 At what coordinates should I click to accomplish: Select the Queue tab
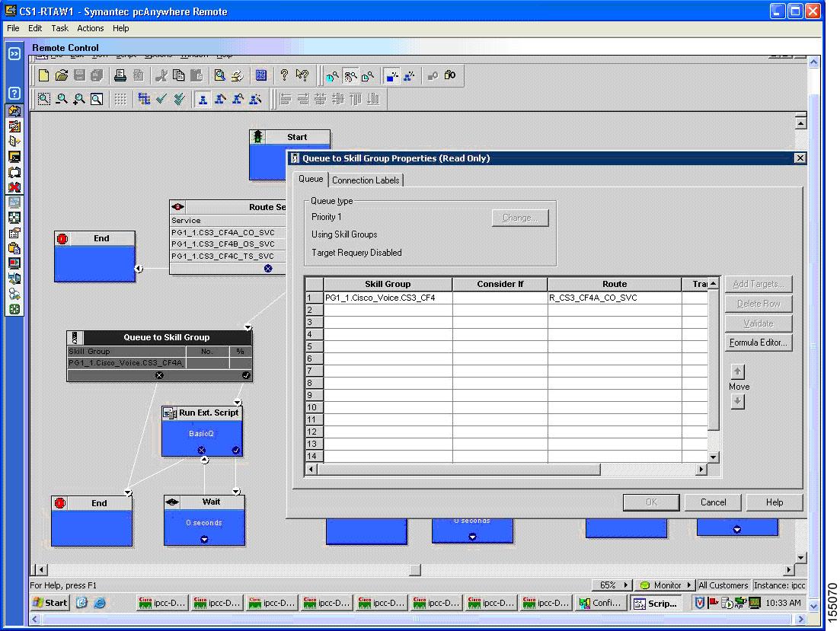(311, 179)
